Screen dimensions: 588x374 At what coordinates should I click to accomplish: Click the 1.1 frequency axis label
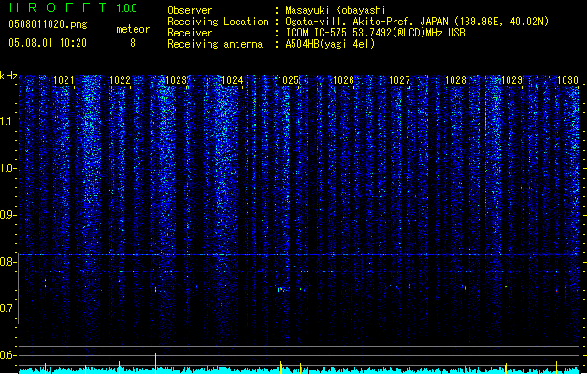coord(8,122)
